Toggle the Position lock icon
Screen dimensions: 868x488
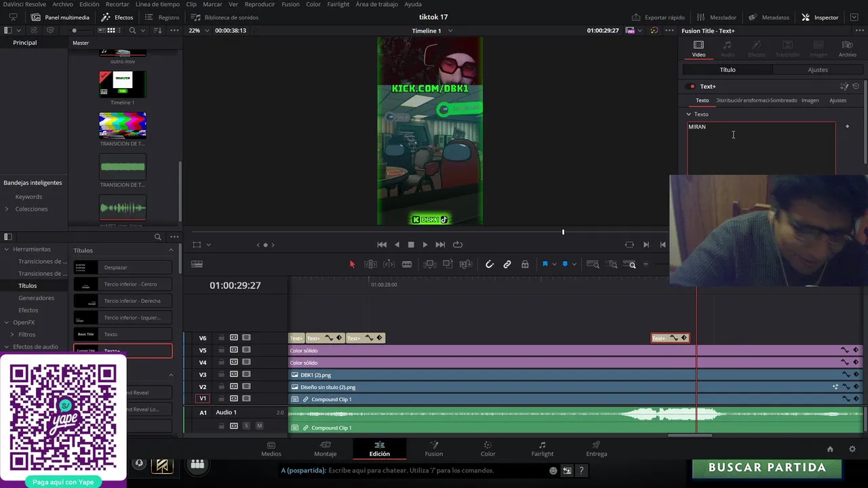pos(525,264)
